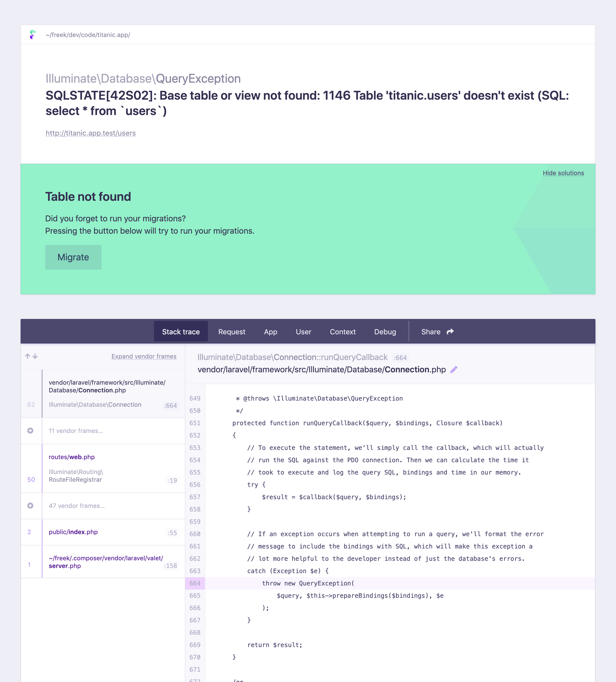Click the Migrate button to run migrations
This screenshot has height=682, width=616.
pyautogui.click(x=72, y=257)
